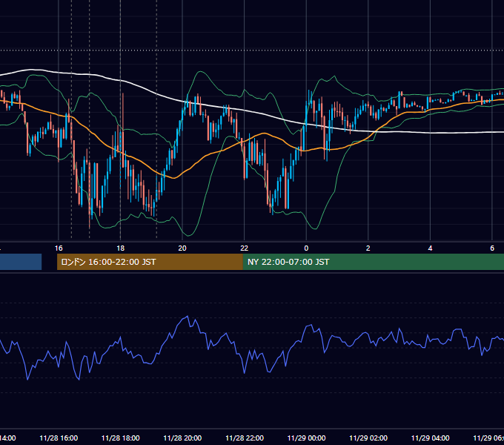Click the blue session bar left of London
Screen dimensions: 504x445
(x=21, y=262)
